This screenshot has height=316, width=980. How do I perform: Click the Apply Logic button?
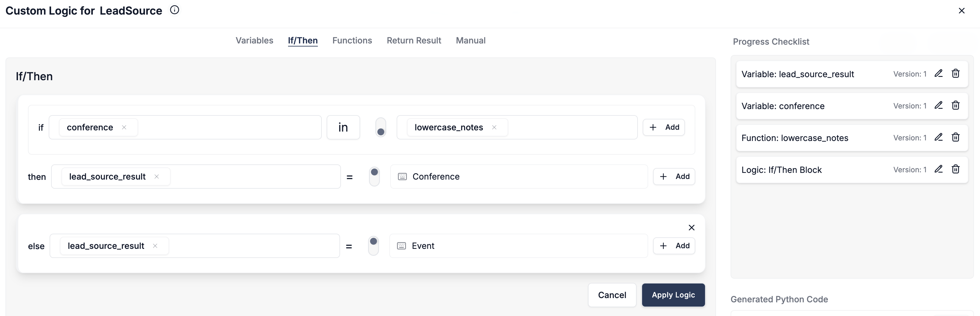click(672, 295)
